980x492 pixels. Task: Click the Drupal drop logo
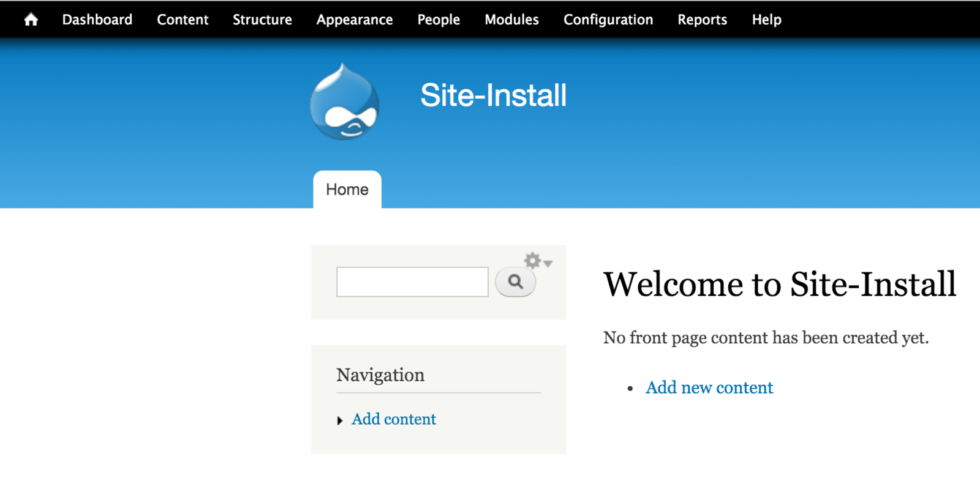[x=344, y=102]
